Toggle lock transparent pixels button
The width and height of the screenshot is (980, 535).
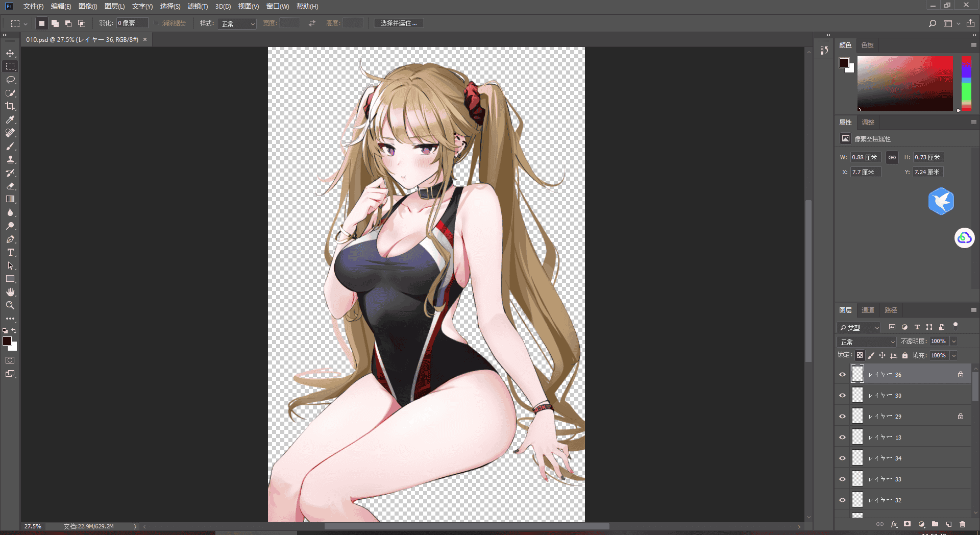click(x=860, y=355)
